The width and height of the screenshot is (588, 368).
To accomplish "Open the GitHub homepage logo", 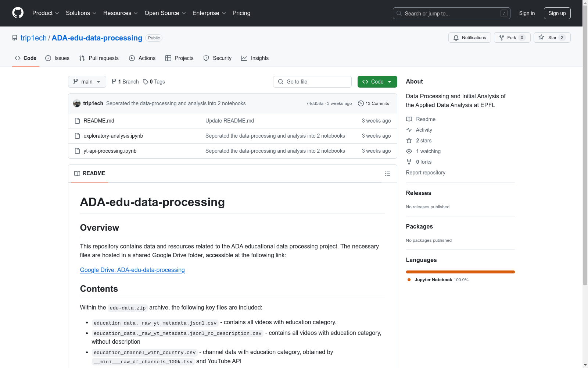I will point(18,13).
